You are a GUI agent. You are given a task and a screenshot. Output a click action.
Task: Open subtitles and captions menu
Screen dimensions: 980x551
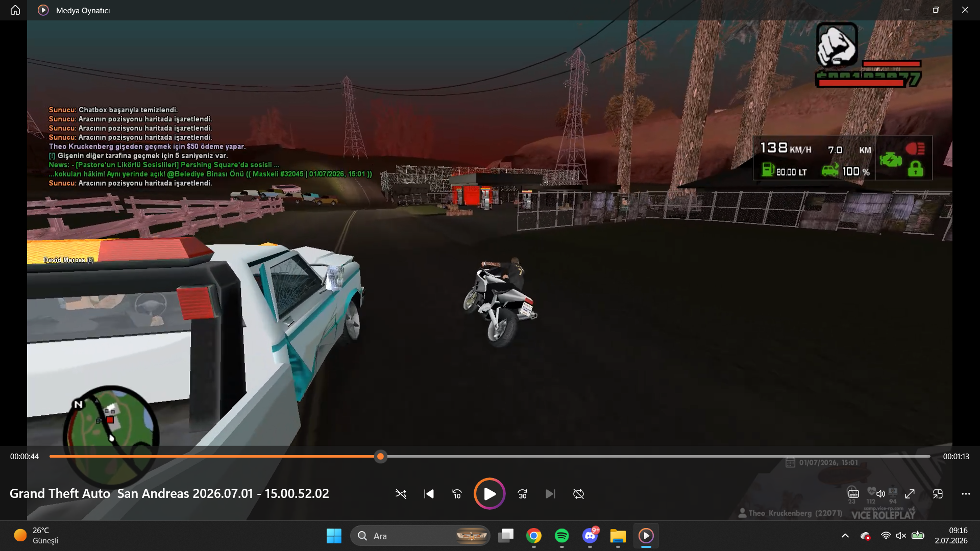tap(853, 494)
